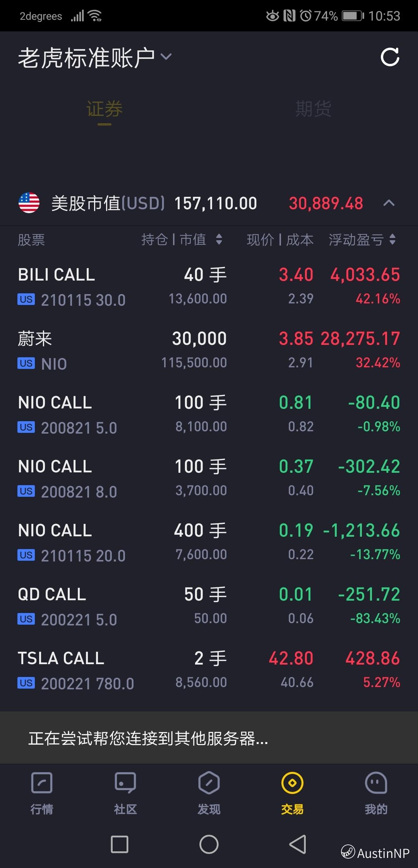Tap the refresh icon at top right

[x=390, y=58]
